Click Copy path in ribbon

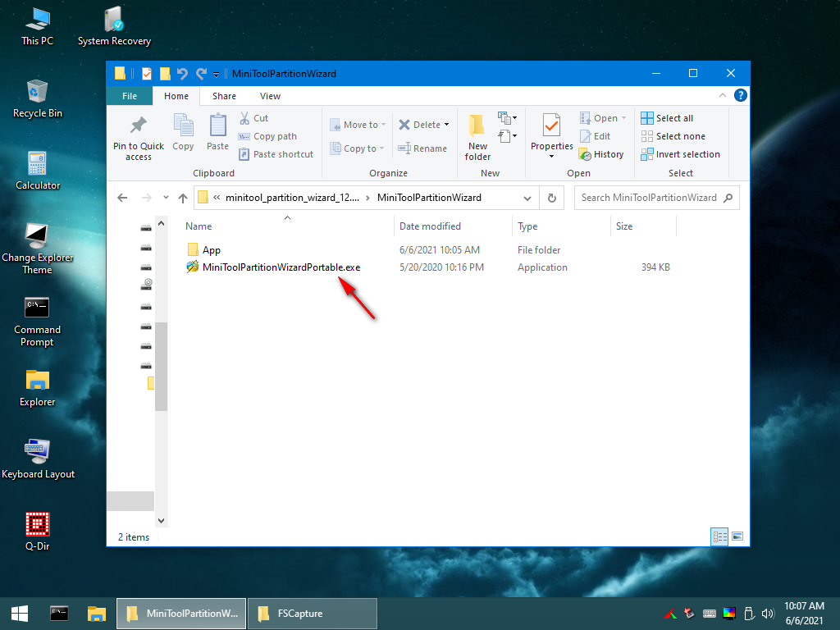click(x=267, y=136)
